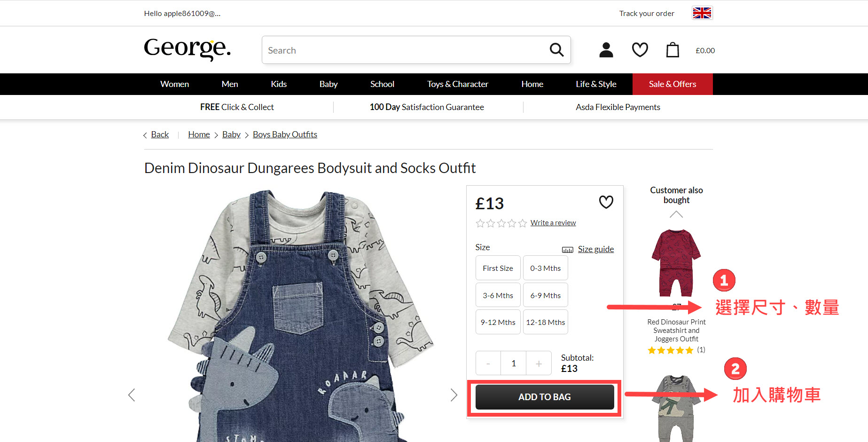Open the shopping bag icon

click(x=673, y=50)
